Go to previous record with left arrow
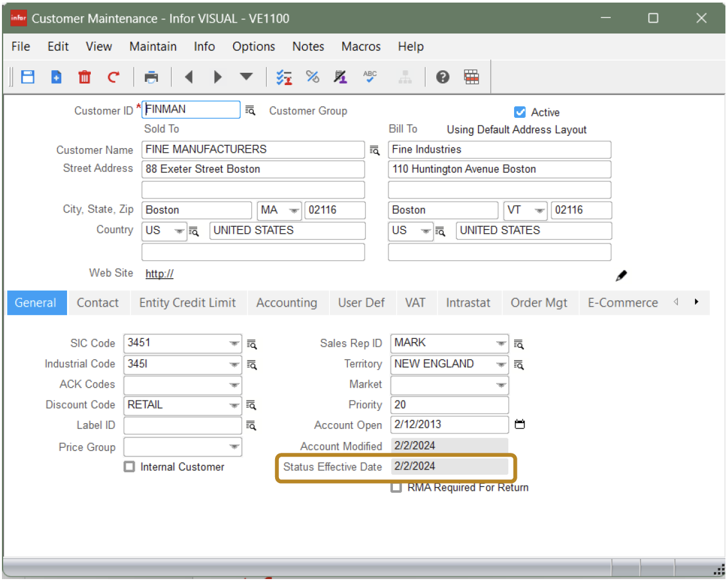 pos(189,77)
